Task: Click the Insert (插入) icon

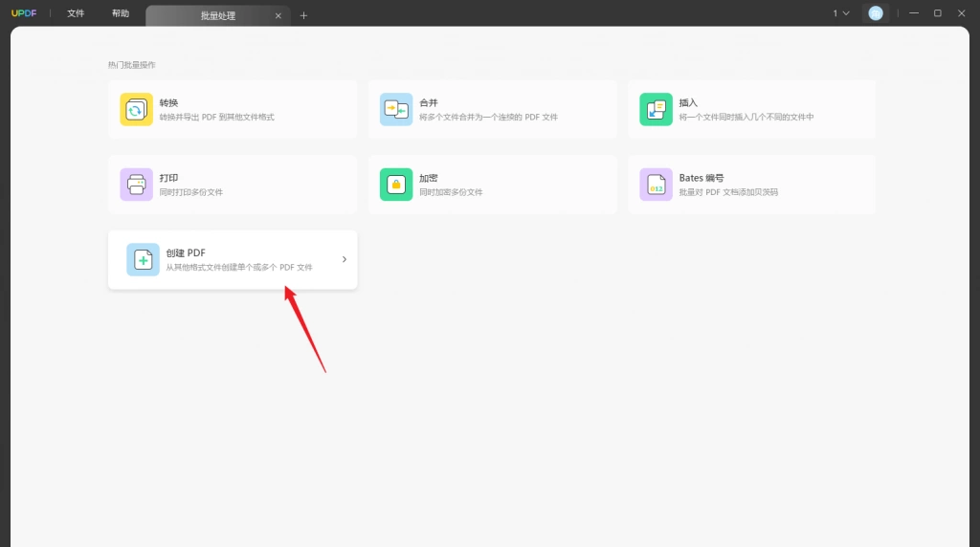Action: (x=656, y=109)
